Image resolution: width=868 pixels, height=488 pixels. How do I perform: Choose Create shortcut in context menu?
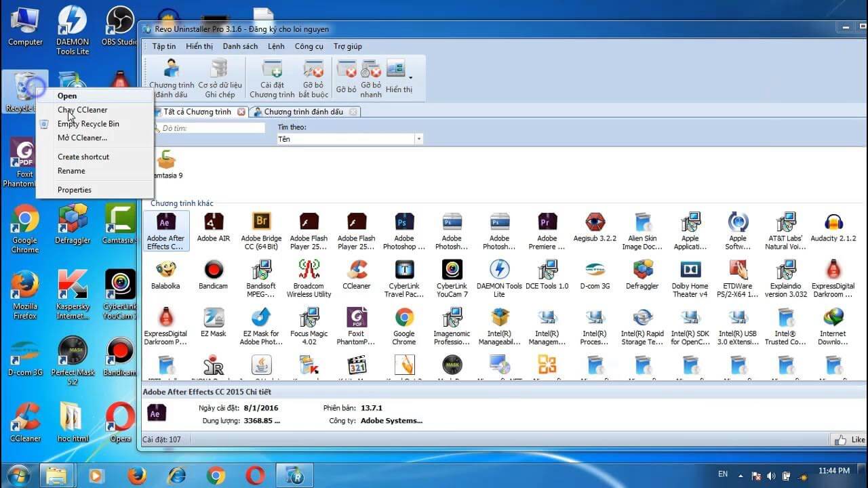click(x=94, y=157)
